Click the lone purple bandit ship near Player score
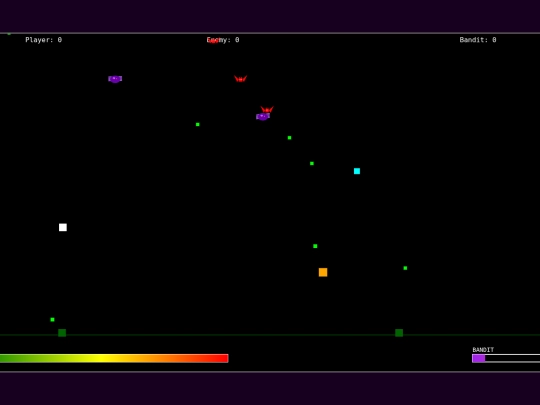Viewport: 540px width, 405px height. [115, 79]
